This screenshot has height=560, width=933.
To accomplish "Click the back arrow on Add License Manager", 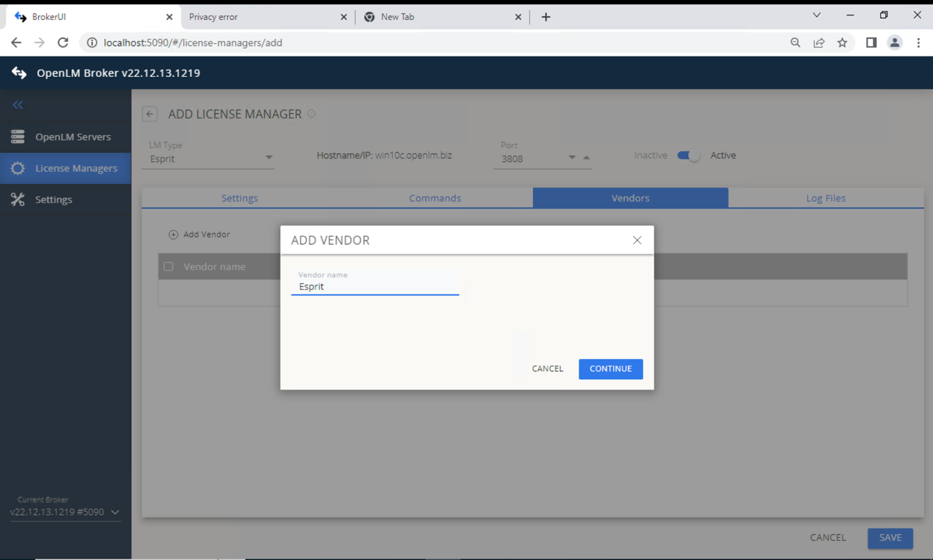I will pyautogui.click(x=149, y=114).
